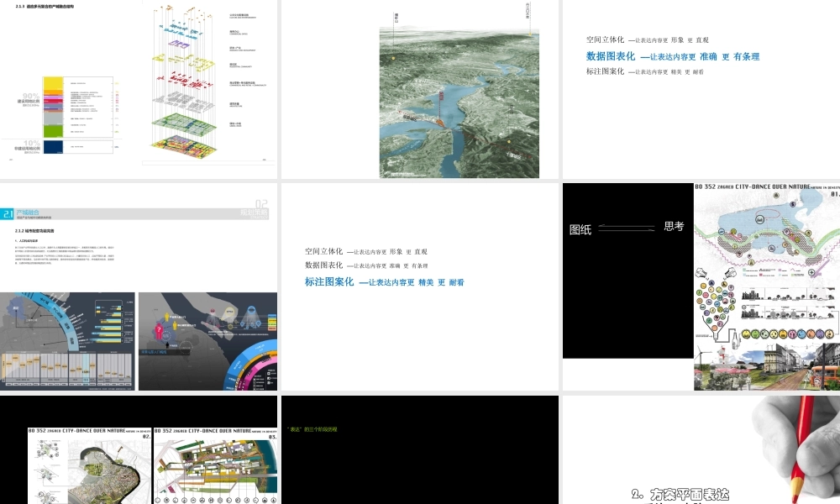Click the 图纸 label on the black panel
This screenshot has height=504, width=840.
pos(580,229)
